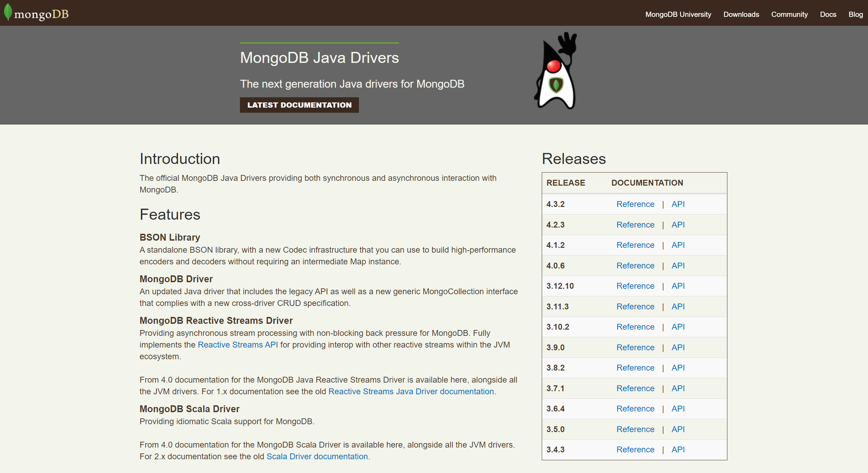Open the Downloads menu item
The width and height of the screenshot is (868, 473).
[741, 14]
